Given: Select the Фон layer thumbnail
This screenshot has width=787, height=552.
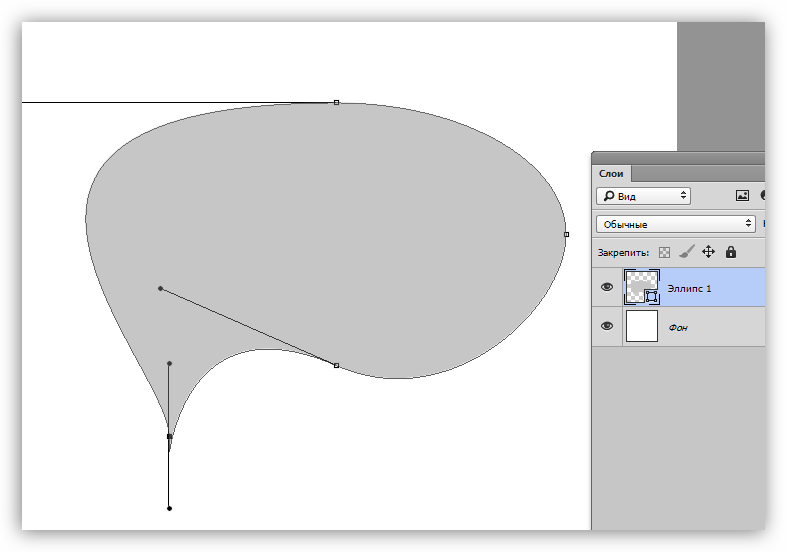Looking at the screenshot, I should (642, 326).
